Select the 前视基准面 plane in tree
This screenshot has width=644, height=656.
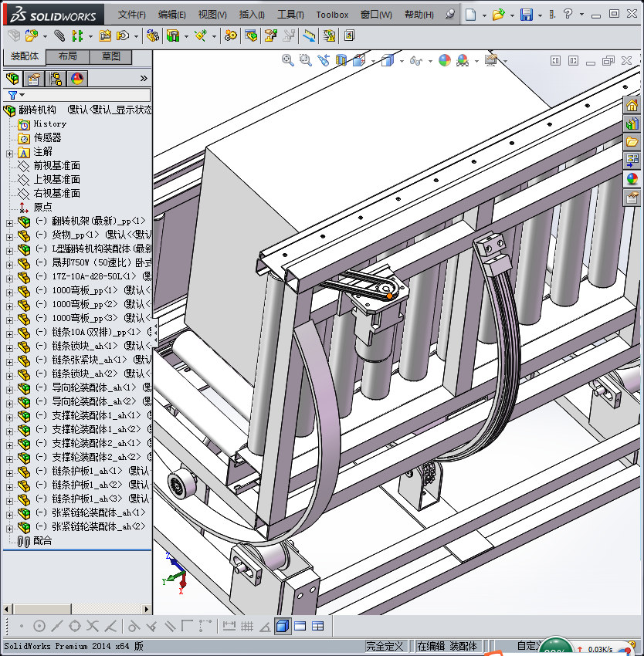click(x=56, y=166)
